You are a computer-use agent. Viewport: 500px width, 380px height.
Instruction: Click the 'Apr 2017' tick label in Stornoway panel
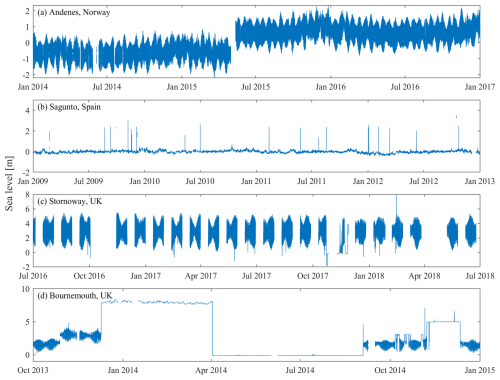pos(201,276)
